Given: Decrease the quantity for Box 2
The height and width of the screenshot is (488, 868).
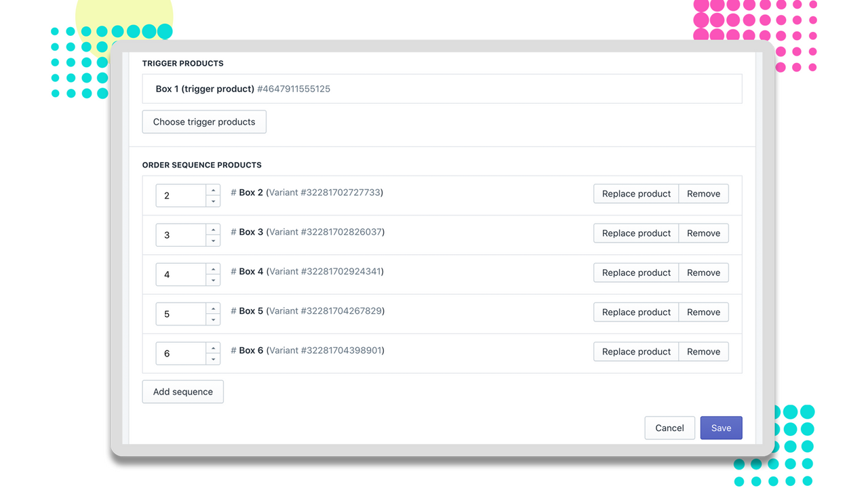Looking at the screenshot, I should tap(214, 201).
